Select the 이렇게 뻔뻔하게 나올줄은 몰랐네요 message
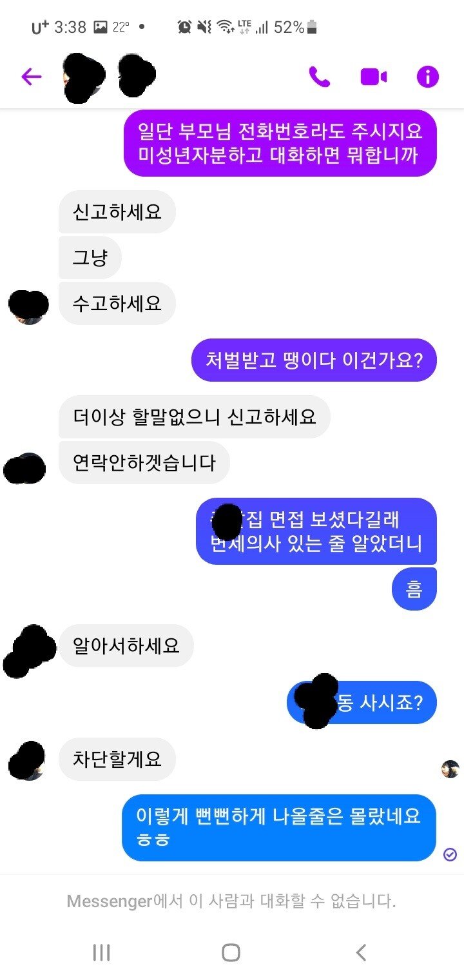This screenshot has width=464, height=980. point(279,827)
